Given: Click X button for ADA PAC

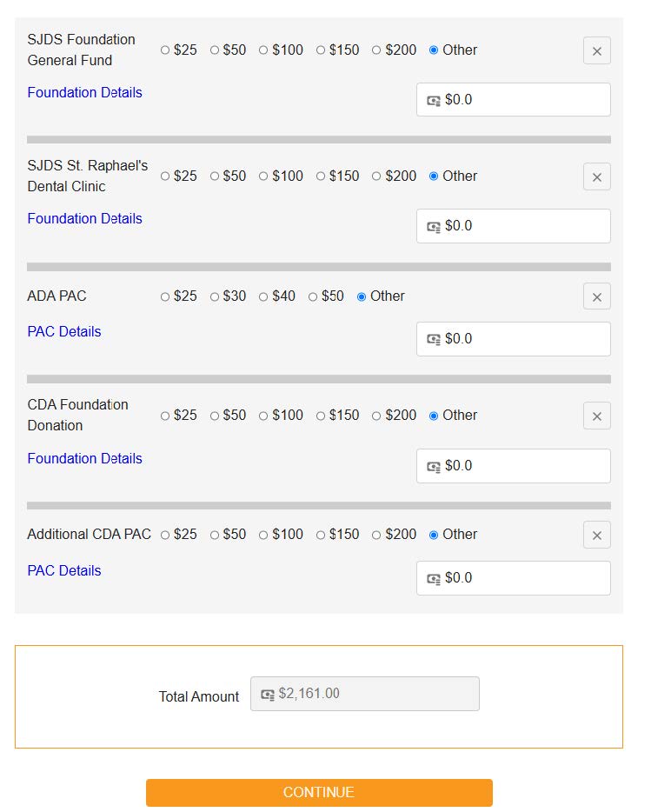Looking at the screenshot, I should pyautogui.click(x=596, y=296).
